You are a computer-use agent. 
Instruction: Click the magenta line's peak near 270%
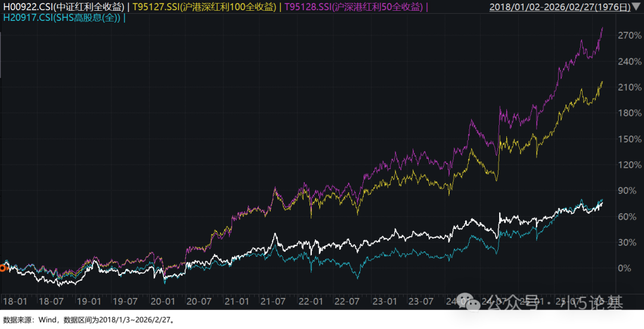pyautogui.click(x=602, y=27)
